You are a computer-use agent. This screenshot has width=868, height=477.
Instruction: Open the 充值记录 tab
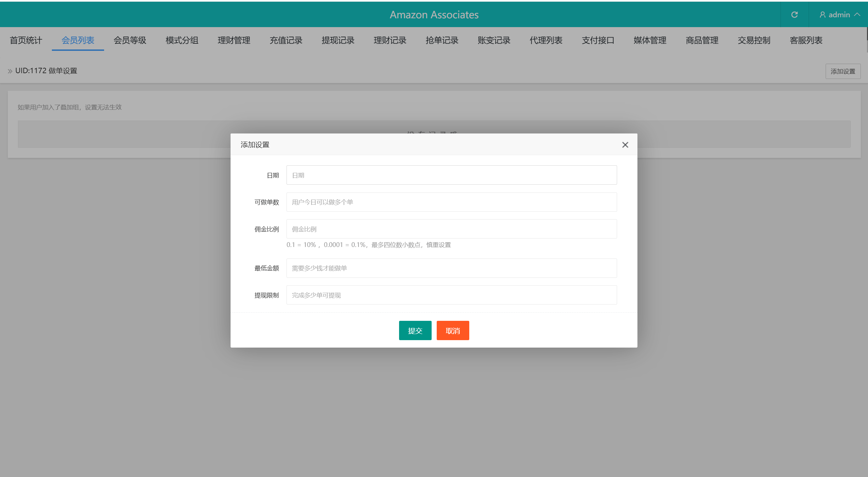pos(286,40)
